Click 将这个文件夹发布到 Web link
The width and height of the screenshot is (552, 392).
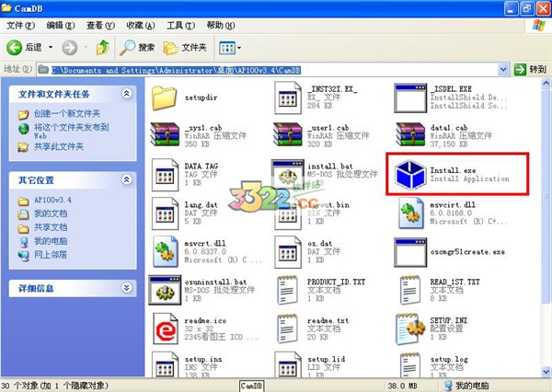pyautogui.click(x=71, y=131)
